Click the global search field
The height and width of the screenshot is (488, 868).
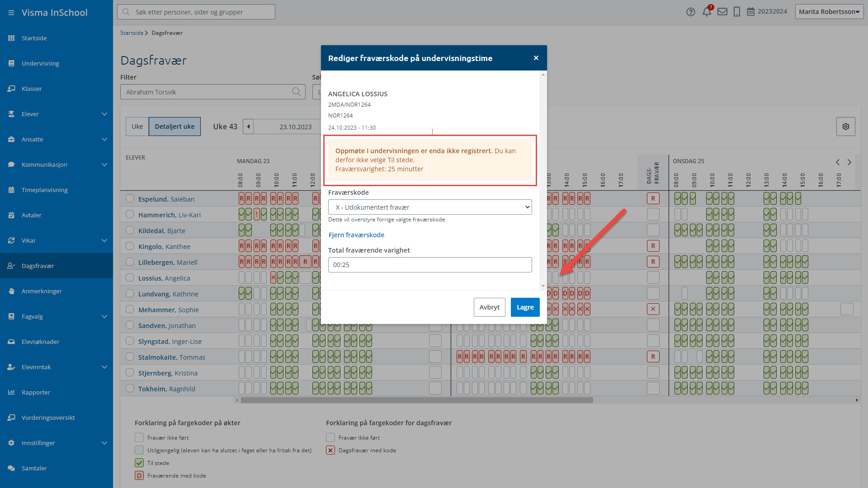(x=196, y=12)
